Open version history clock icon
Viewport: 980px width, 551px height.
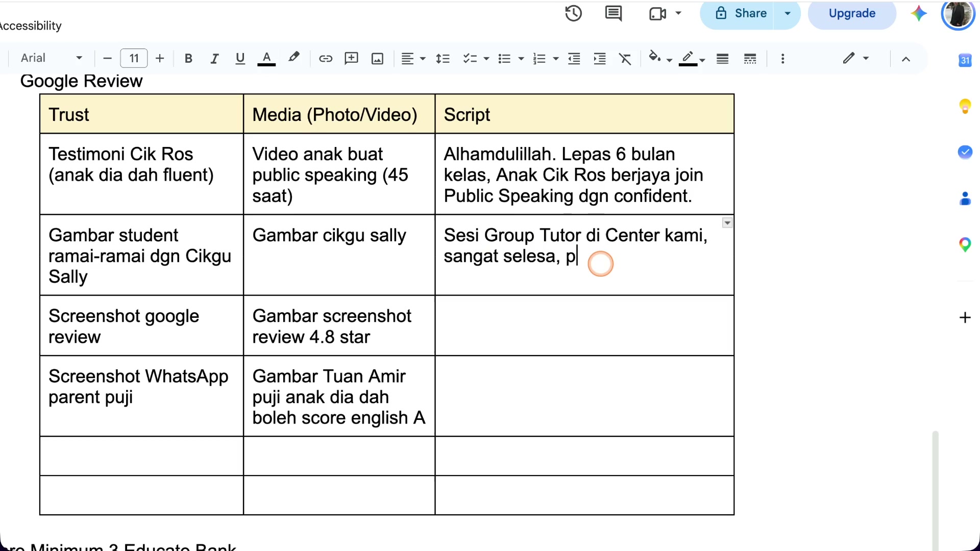tap(573, 13)
